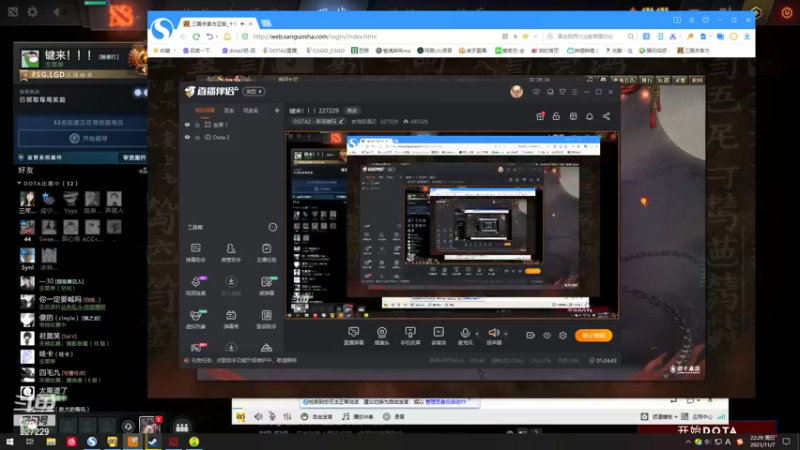Open the notifications bell in streaming app
Screen dimensions: 800x450
589,116
